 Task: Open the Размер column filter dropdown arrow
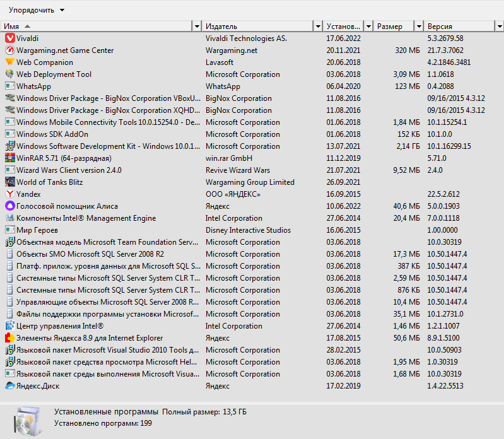tap(419, 26)
